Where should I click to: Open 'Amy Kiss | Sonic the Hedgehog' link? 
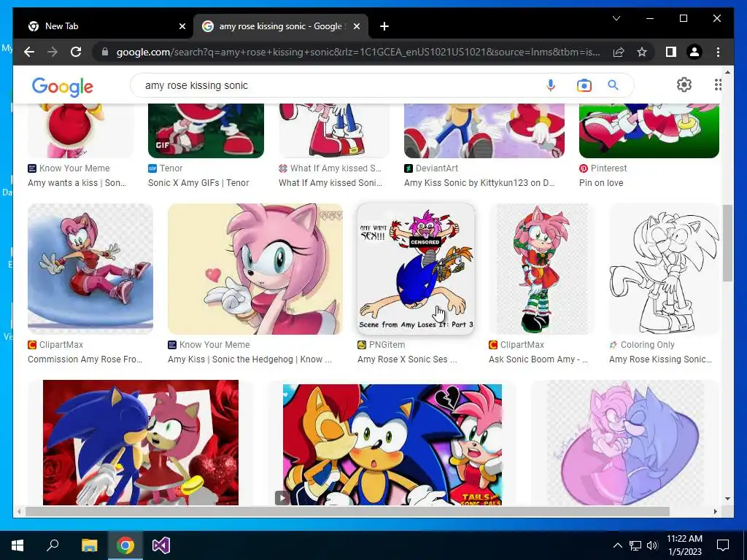click(250, 359)
